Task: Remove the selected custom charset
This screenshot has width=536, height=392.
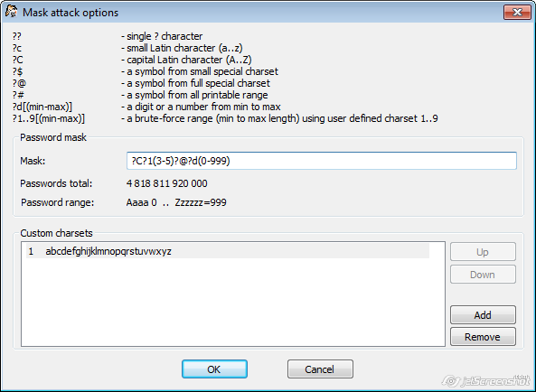Action: [483, 337]
